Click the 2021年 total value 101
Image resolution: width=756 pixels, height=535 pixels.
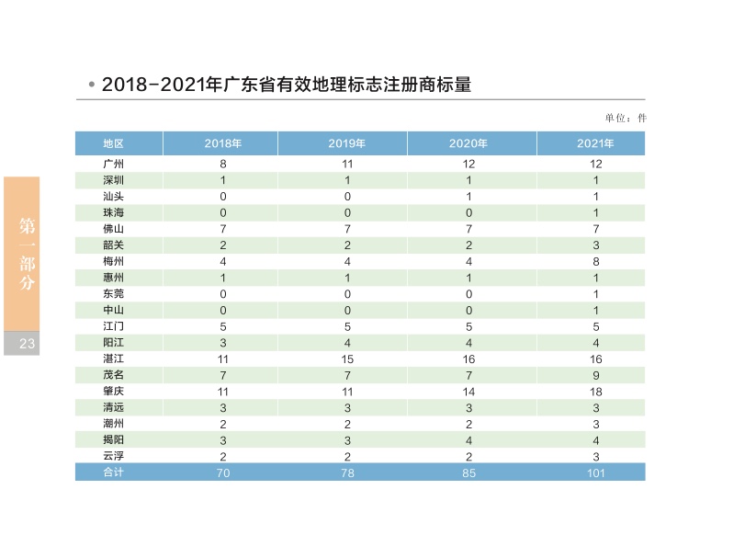point(595,472)
